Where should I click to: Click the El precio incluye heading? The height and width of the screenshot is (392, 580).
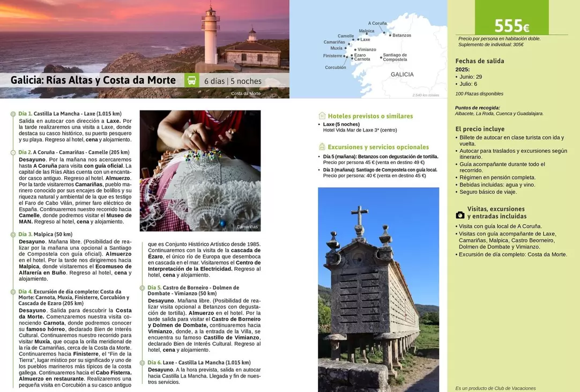click(x=480, y=129)
